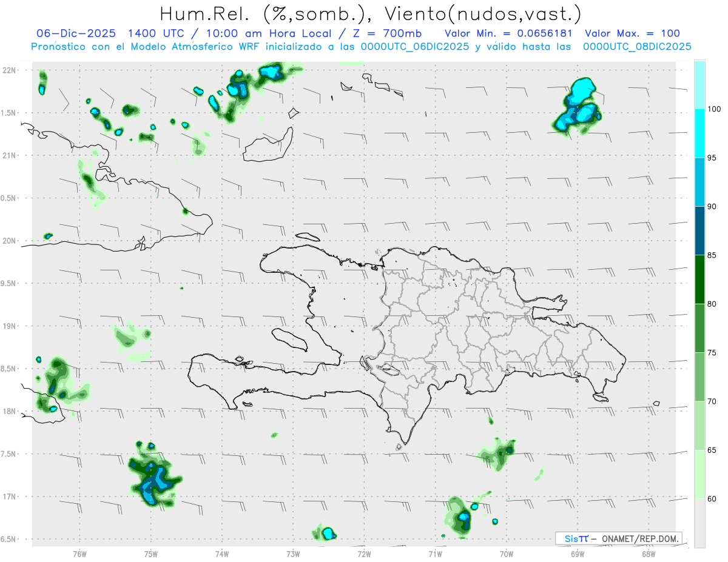Image resolution: width=728 pixels, height=562 pixels.
Task: Click the cyan 95–100 legend swatch
Action: [699, 133]
